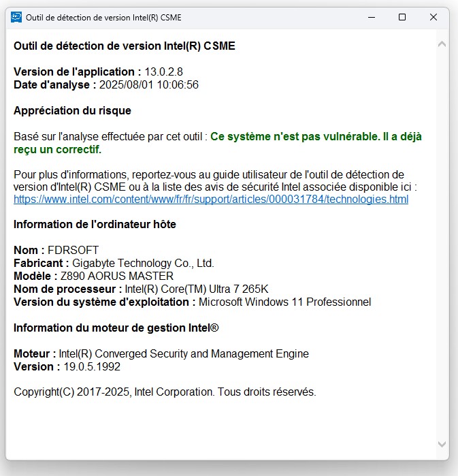Screen dimensions: 458x476
Task: Close the Intel CSME detection tool
Action: 434,18
